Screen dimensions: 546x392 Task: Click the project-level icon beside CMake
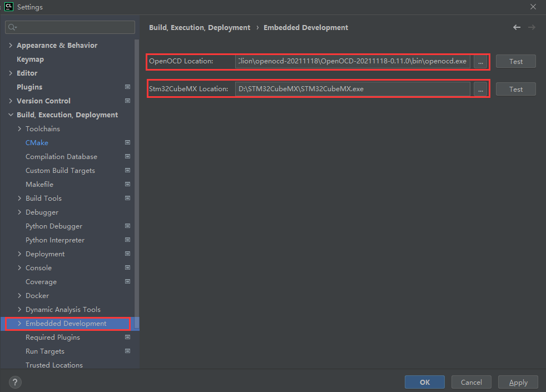[x=127, y=142]
